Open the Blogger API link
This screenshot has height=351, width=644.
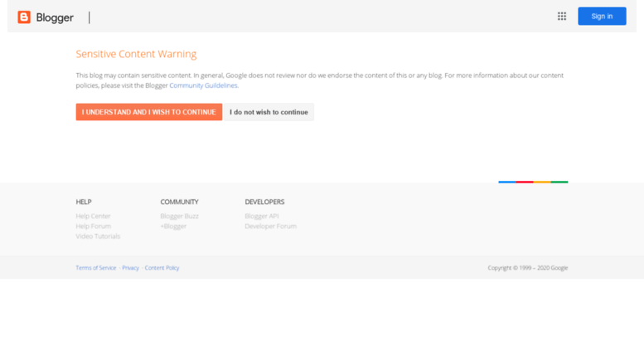pyautogui.click(x=262, y=217)
